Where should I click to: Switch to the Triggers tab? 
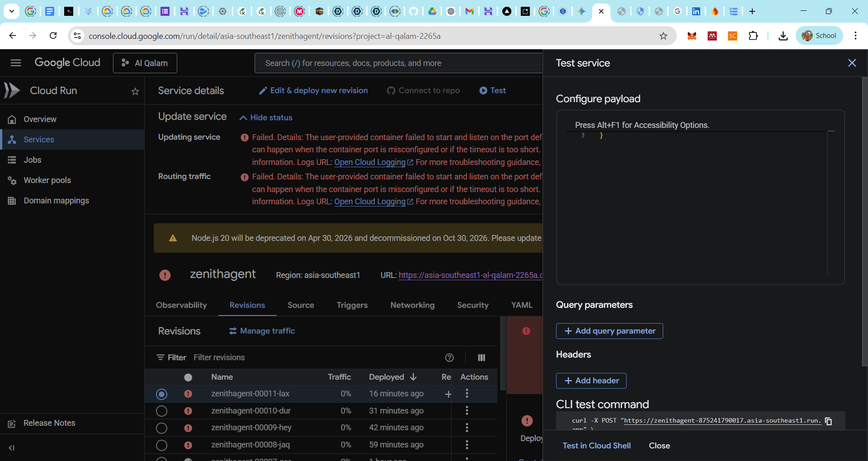352,305
